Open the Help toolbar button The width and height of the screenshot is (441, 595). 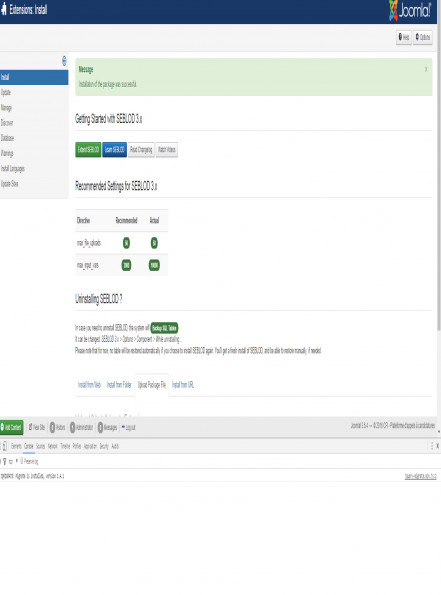pyautogui.click(x=404, y=37)
